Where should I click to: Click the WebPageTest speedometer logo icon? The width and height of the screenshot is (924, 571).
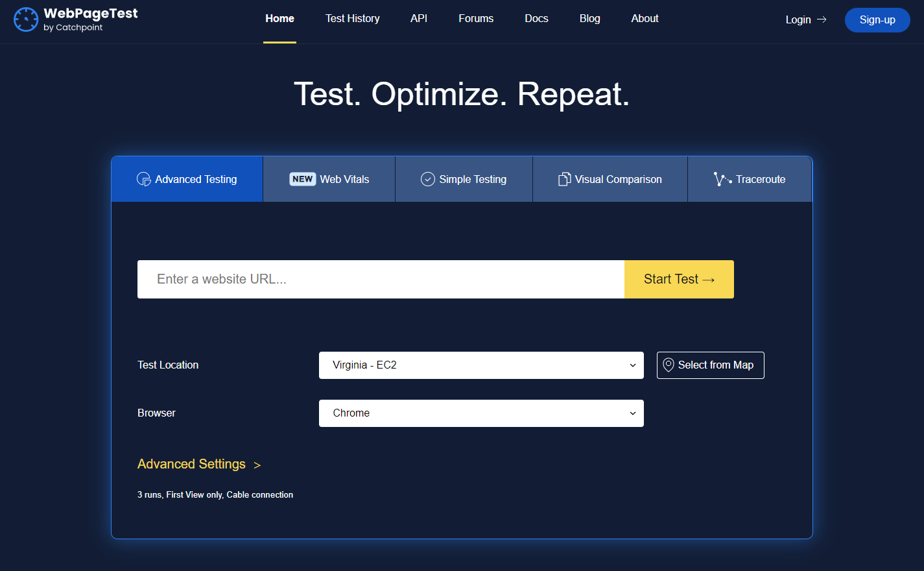click(26, 19)
